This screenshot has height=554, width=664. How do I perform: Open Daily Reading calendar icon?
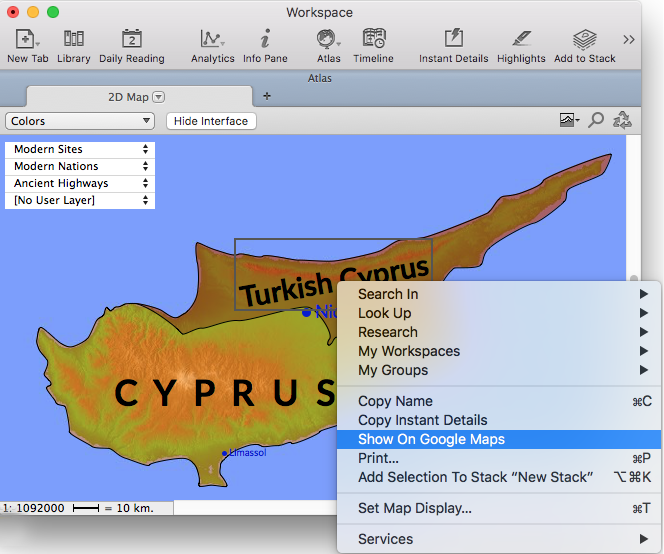pyautogui.click(x=132, y=40)
